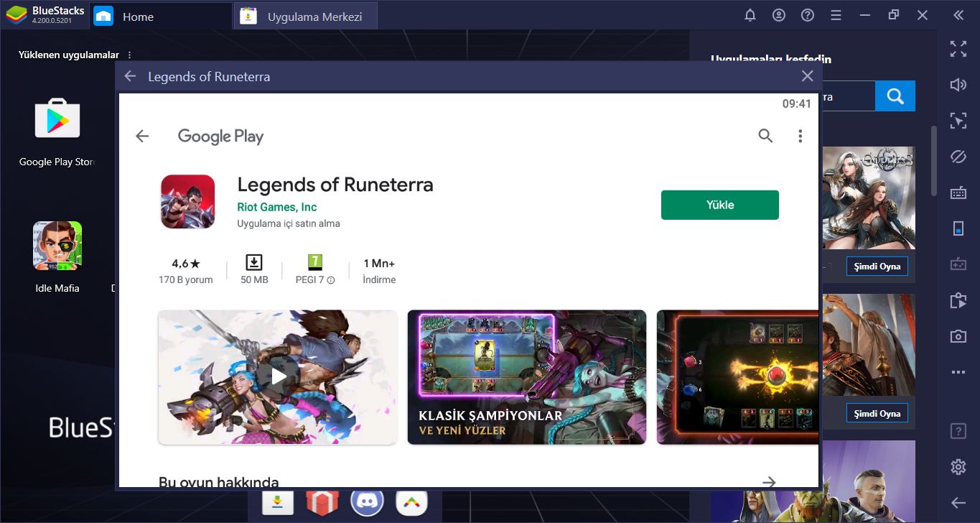The height and width of the screenshot is (523, 980).
Task: Toggle the eye-slash icon in sidebar
Action: click(958, 157)
